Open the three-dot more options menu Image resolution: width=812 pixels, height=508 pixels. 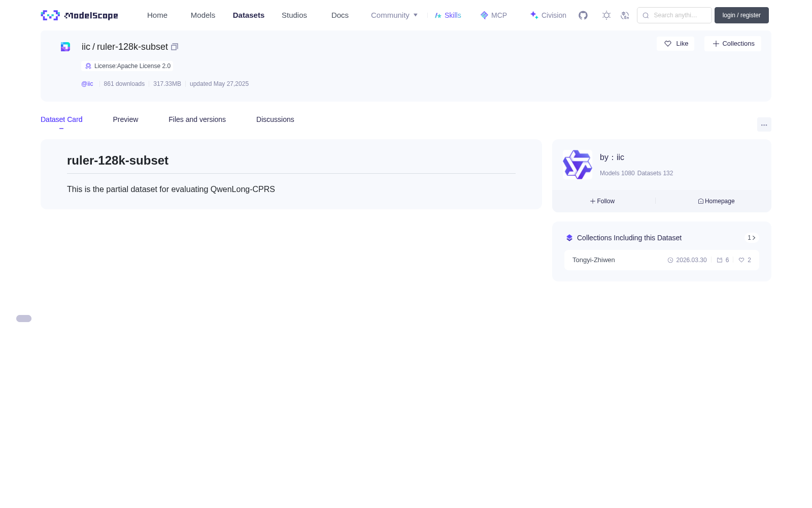pyautogui.click(x=764, y=124)
